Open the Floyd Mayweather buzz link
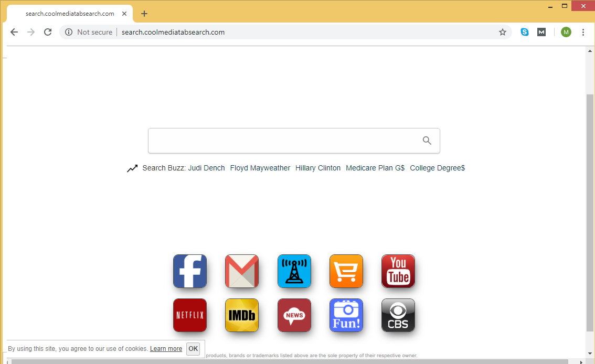Viewport: 595px width, 364px height. pyautogui.click(x=260, y=168)
